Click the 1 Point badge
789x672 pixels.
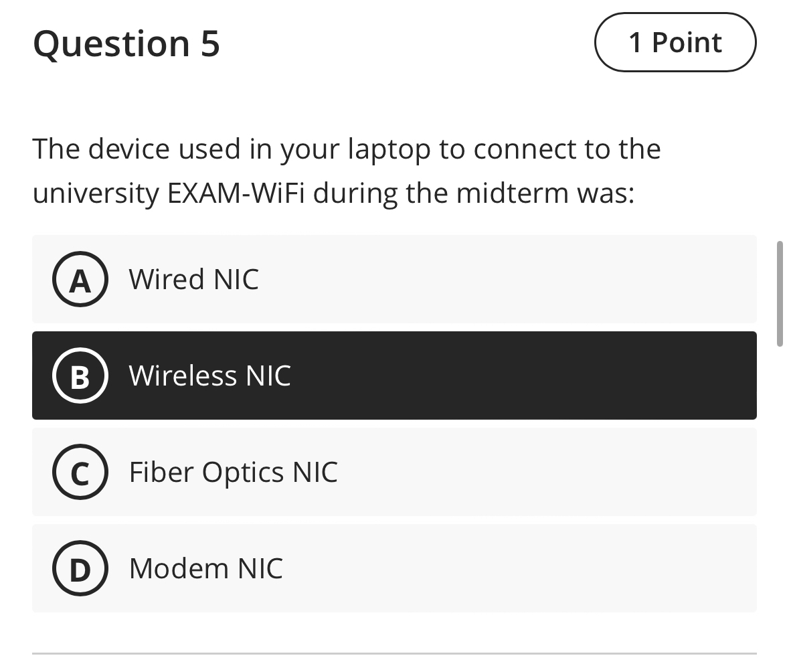675,42
